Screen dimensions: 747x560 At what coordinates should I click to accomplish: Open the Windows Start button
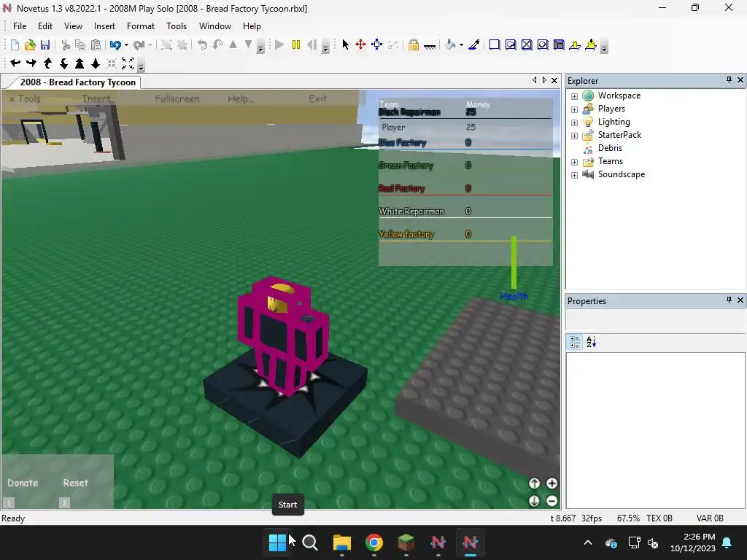coord(277,542)
